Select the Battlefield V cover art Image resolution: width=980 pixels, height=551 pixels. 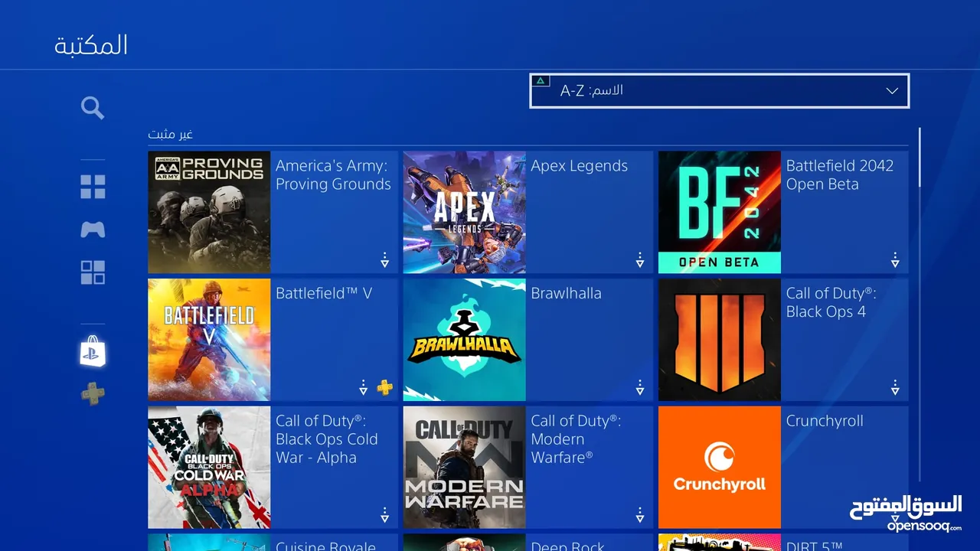click(209, 340)
